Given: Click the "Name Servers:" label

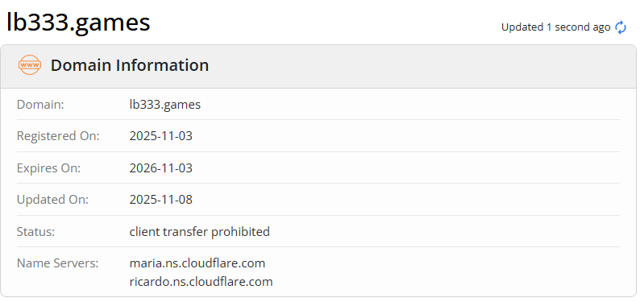Looking at the screenshot, I should coord(57,263).
